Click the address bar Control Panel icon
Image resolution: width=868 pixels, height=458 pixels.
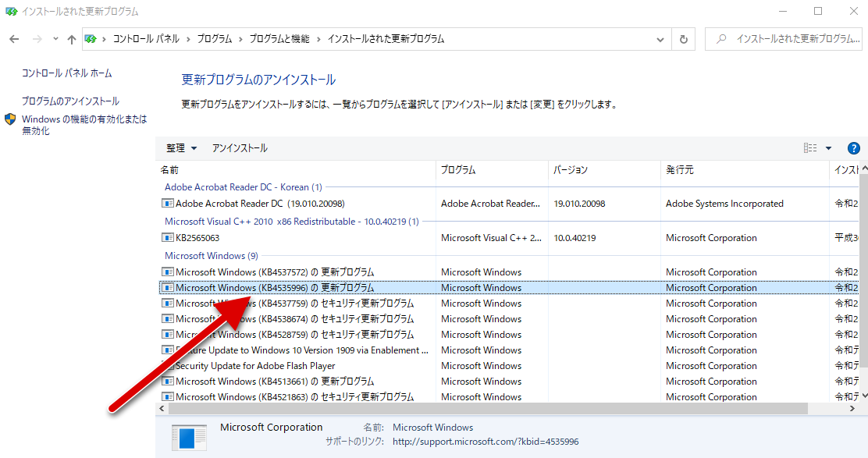91,39
